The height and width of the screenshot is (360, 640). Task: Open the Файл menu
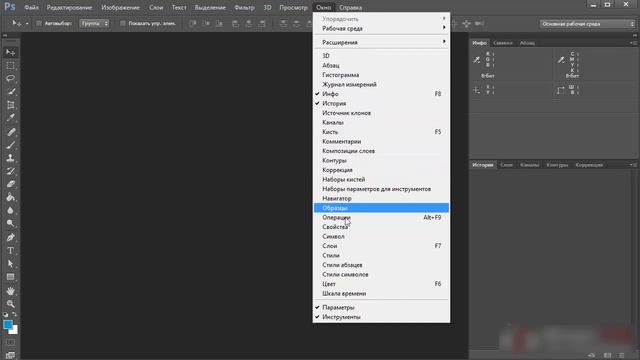(31, 7)
